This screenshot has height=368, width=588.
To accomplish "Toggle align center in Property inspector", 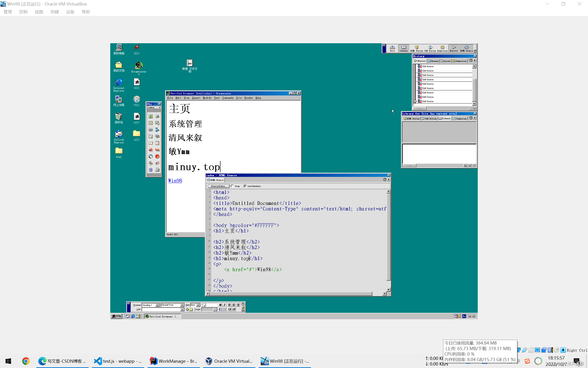I will click(234, 305).
